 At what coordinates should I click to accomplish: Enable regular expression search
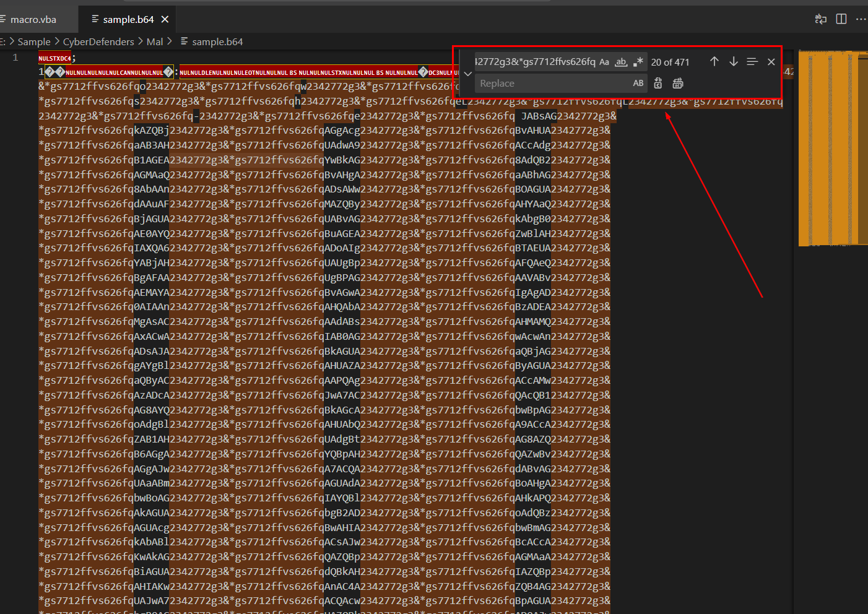[638, 62]
